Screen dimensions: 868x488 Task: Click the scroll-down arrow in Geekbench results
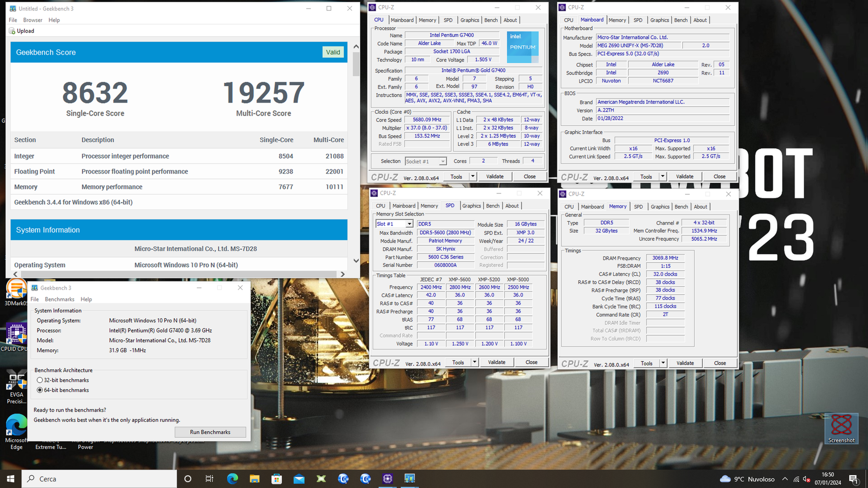356,261
